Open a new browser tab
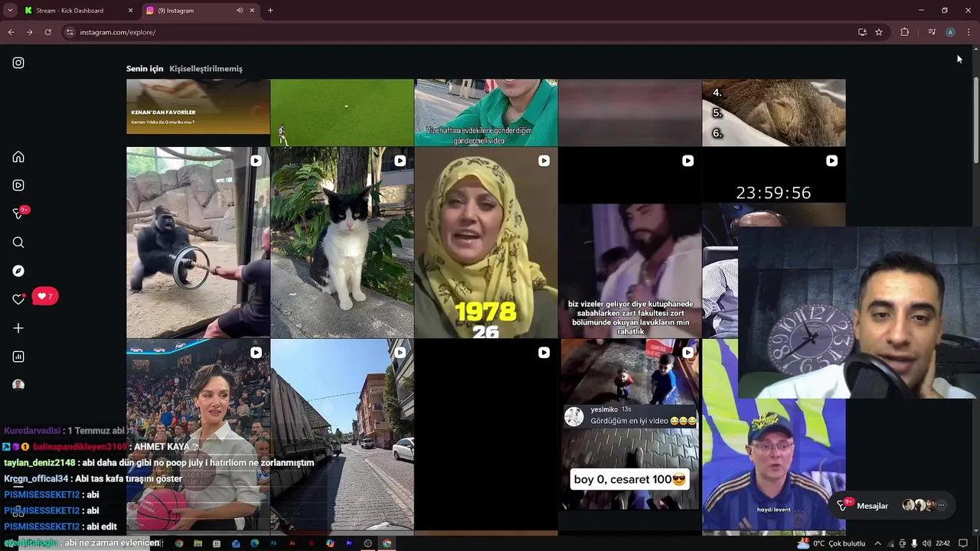The height and width of the screenshot is (551, 980). tap(270, 11)
